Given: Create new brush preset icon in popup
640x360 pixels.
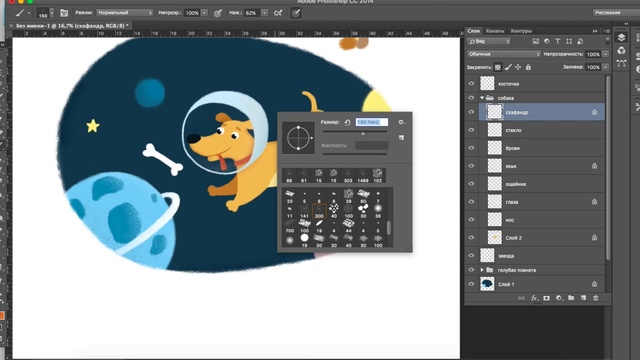Looking at the screenshot, I should click(401, 138).
